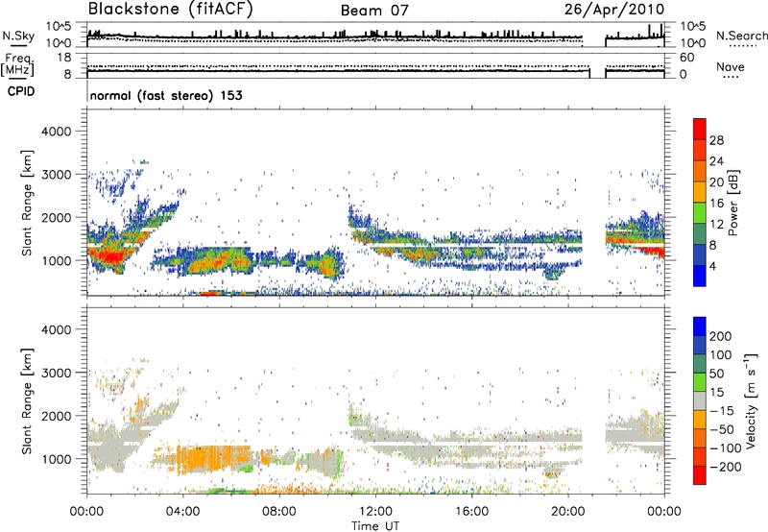Click the "18" frequency axis tick
The height and width of the screenshot is (532, 768).
64,58
